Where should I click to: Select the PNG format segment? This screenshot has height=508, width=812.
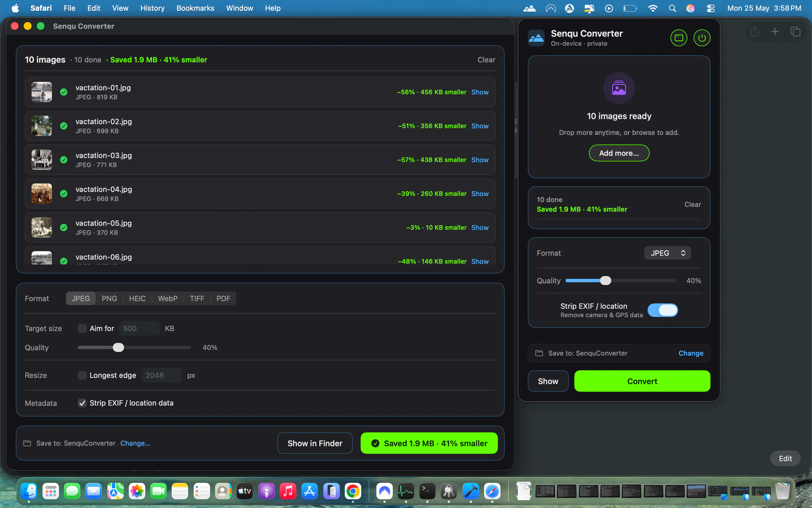[109, 298]
